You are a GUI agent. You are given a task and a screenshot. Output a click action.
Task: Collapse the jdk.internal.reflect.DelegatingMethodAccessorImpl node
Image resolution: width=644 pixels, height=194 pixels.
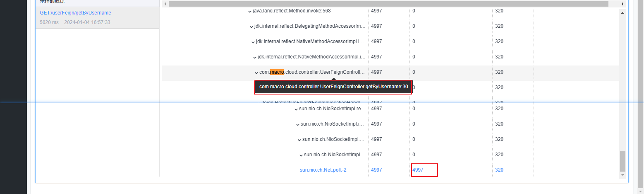[x=251, y=27]
